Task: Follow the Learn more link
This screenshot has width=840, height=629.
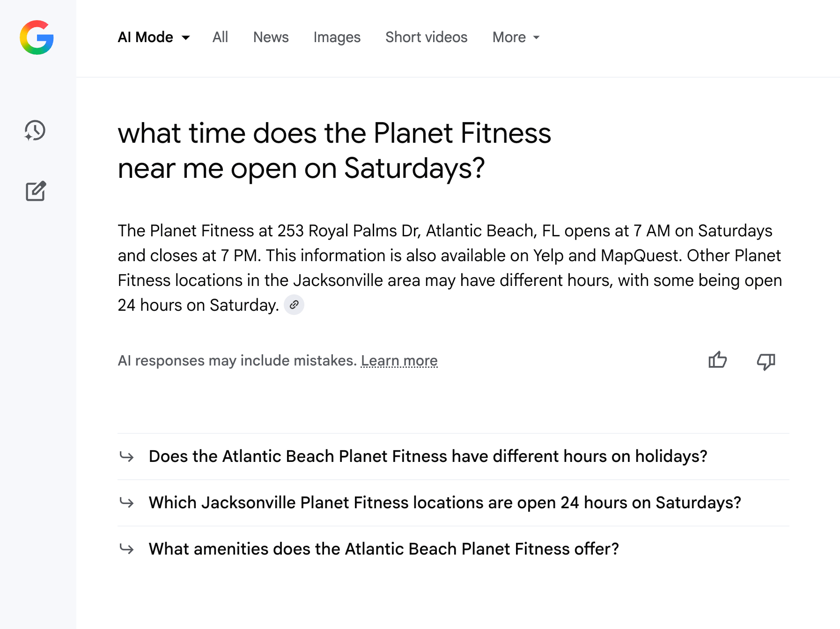Action: (x=399, y=361)
